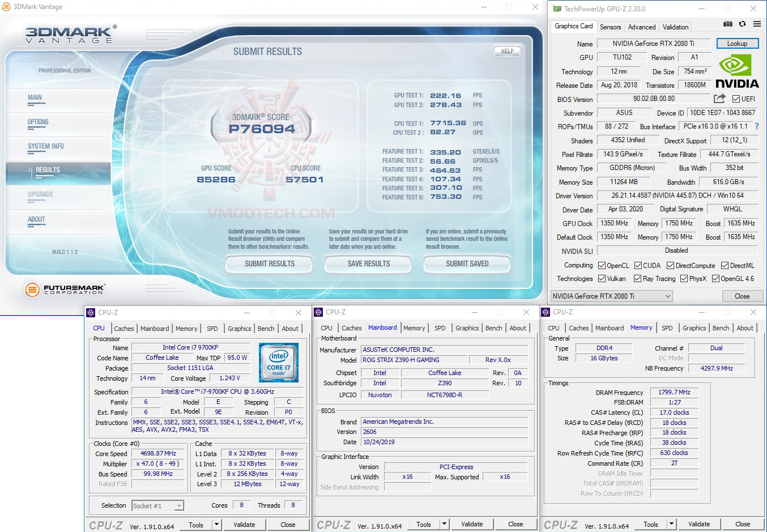Click the Save Results button
Screen dimensions: 767x532
pos(369,264)
